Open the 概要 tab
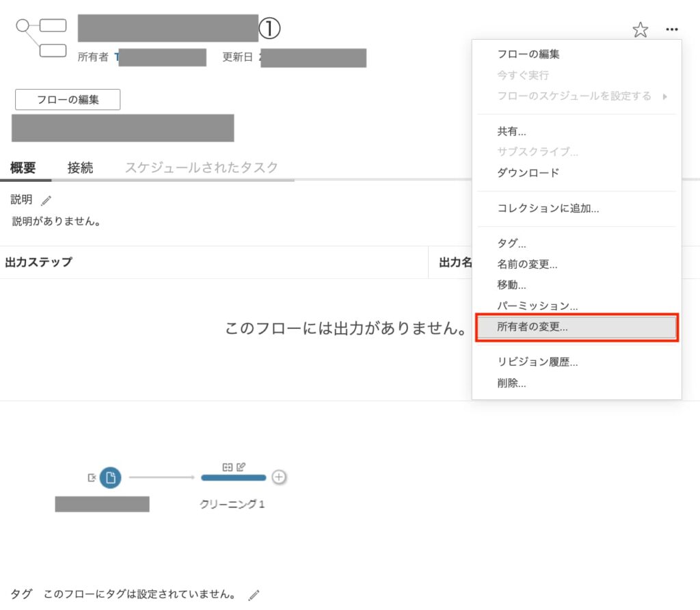The height and width of the screenshot is (610, 700). click(23, 168)
